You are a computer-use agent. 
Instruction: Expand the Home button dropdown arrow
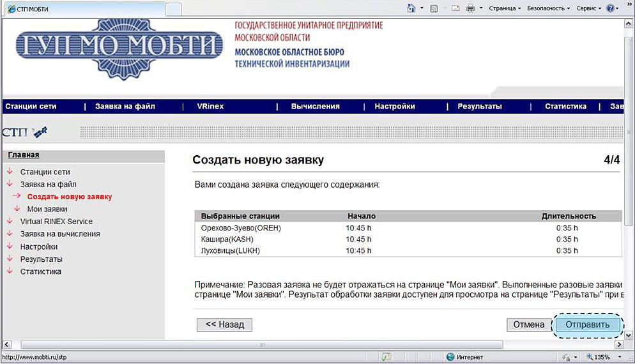click(x=422, y=8)
